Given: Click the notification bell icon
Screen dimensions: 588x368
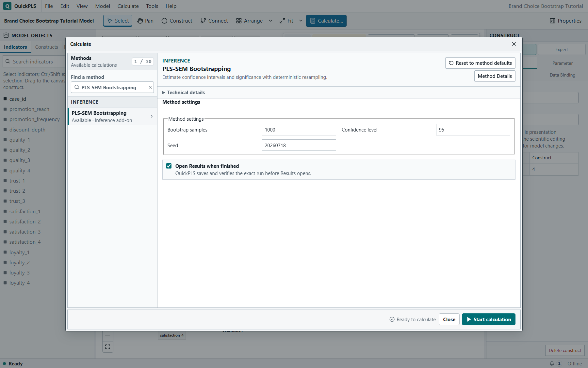Looking at the screenshot, I should (x=552, y=363).
